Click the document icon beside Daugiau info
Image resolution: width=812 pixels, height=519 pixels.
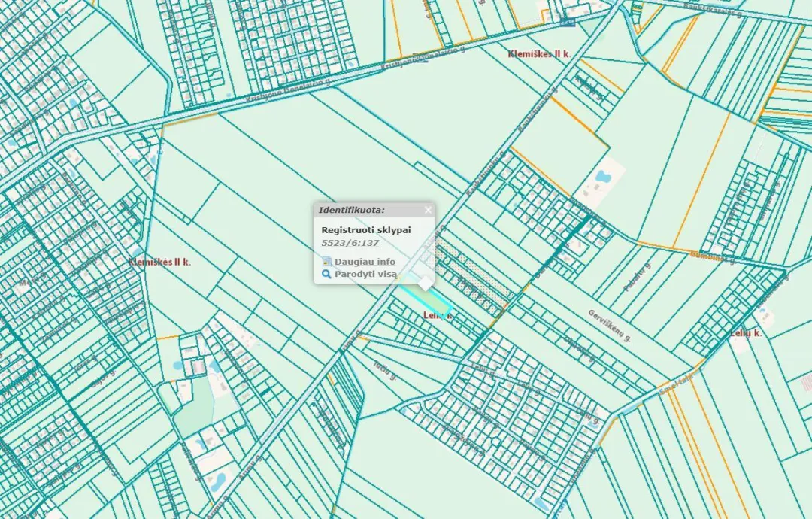pos(326,262)
